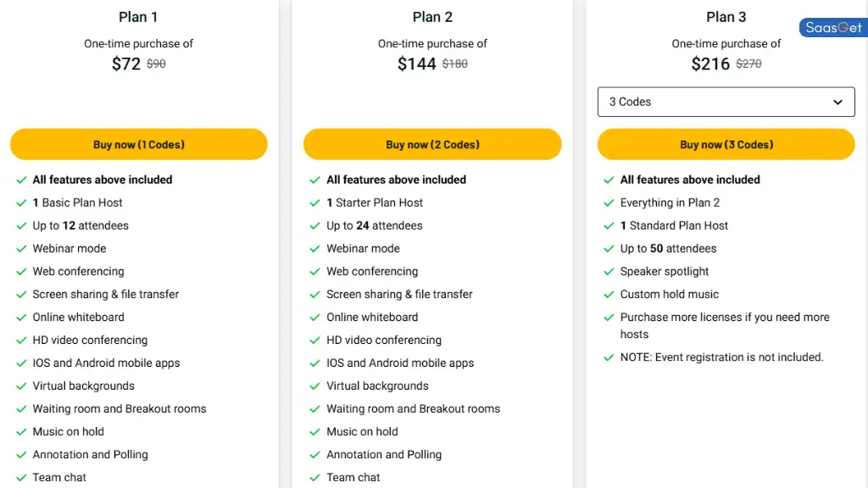Screen dimensions: 868x488
Task: Click checkmark beside Everything in Plan 2
Action: pos(609,203)
